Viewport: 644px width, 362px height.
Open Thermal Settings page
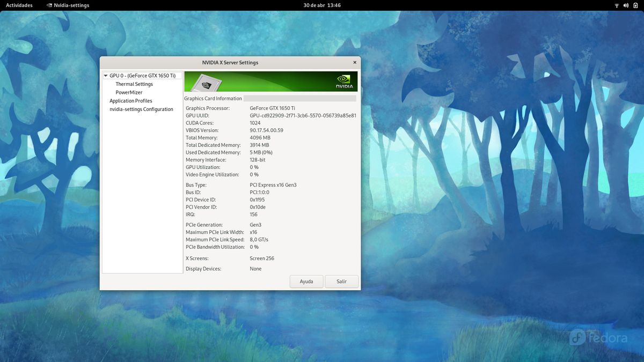click(x=134, y=84)
